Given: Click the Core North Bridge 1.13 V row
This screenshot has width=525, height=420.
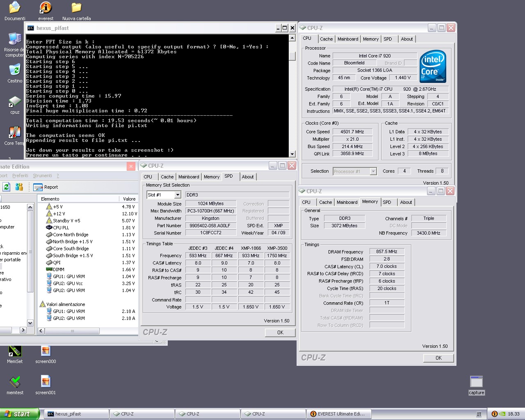Looking at the screenshot, I should tap(90, 235).
